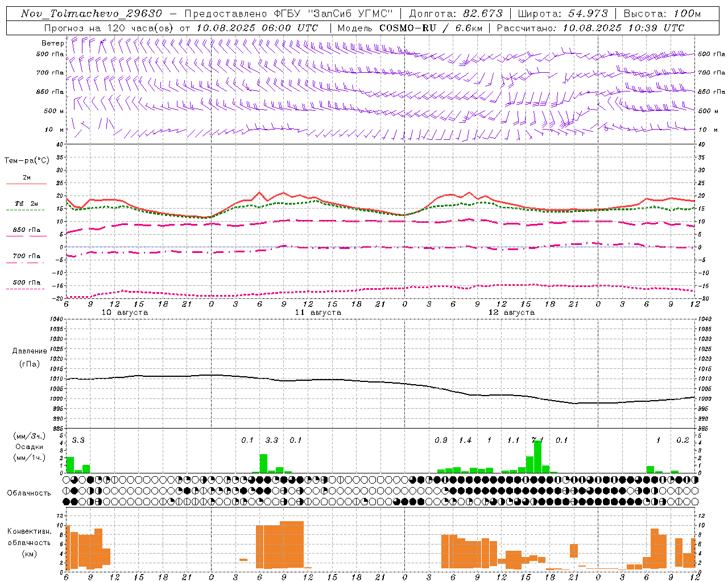Screen dimensions: 728x582
Task: Select the Осадки precipitation label
Action: click(30, 447)
